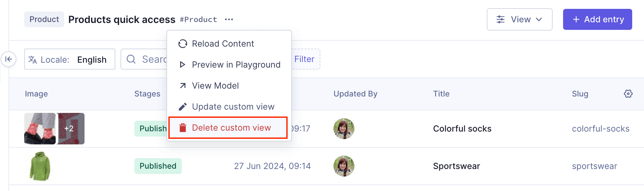The width and height of the screenshot is (644, 191).
Task: Click the avatar in the Sportswear row
Action: 344,166
